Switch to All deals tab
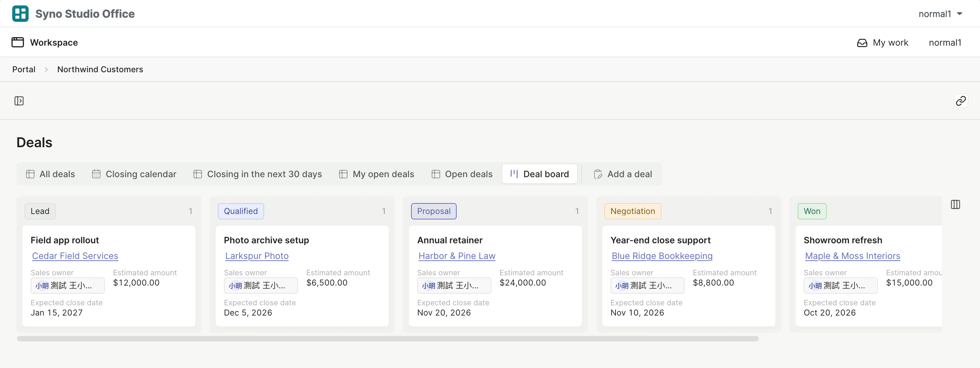This screenshot has width=980, height=368. (x=50, y=174)
